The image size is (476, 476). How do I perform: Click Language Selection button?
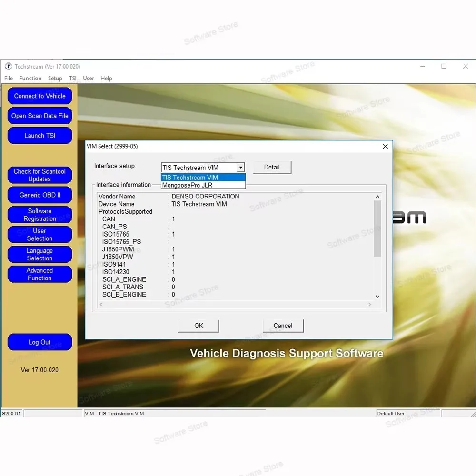click(x=40, y=254)
